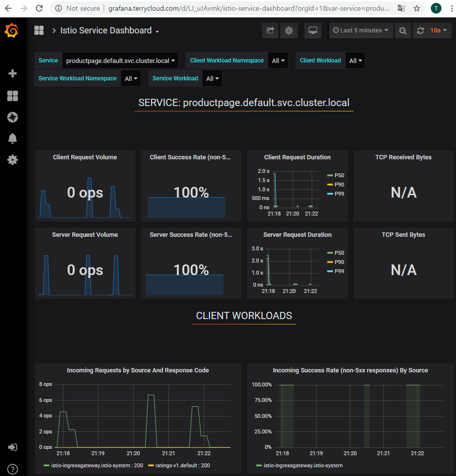Open the Client Success Rate panel title menu
456x476 pixels.
tap(190, 157)
